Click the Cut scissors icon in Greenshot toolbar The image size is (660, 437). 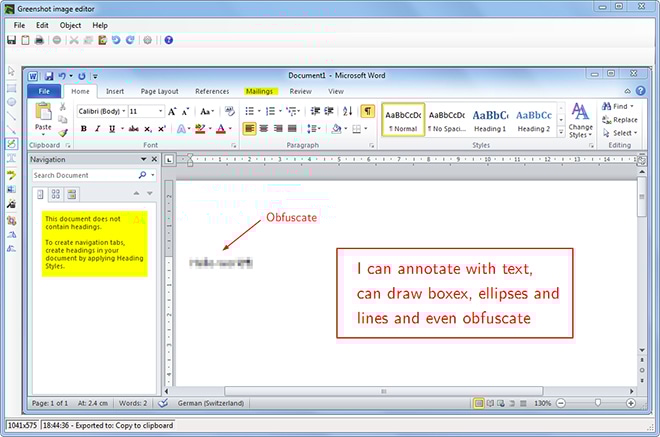pos(74,40)
